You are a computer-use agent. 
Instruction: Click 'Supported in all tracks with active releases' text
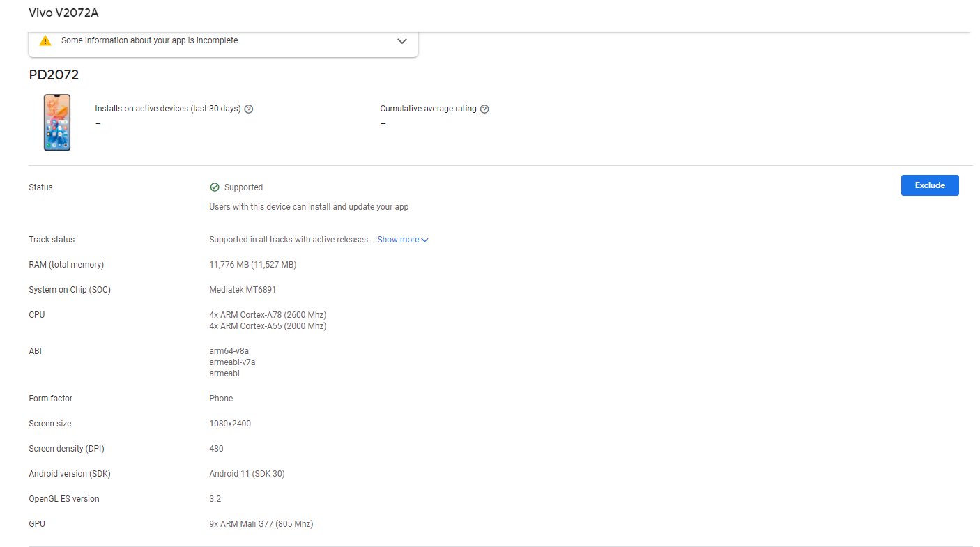click(289, 240)
